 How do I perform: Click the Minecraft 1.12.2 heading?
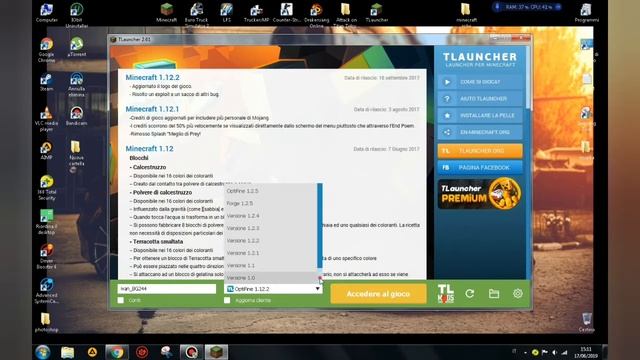(x=152, y=78)
